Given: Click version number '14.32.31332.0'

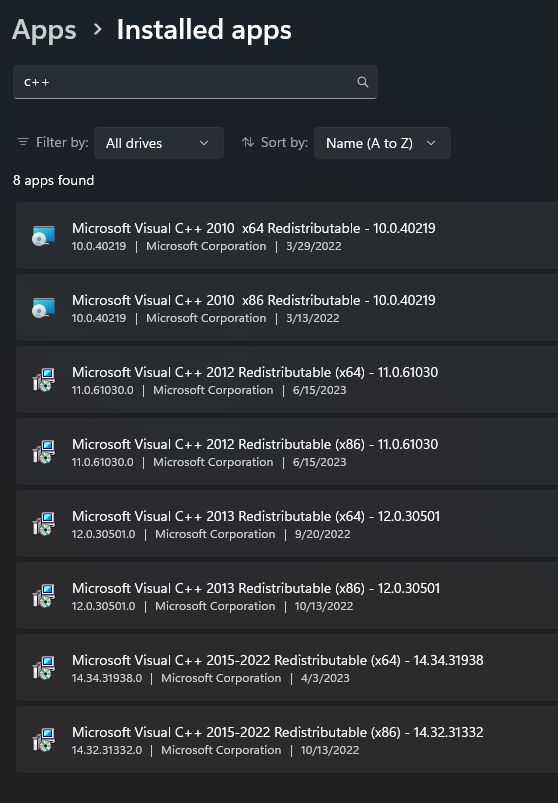Looking at the screenshot, I should pos(107,750).
